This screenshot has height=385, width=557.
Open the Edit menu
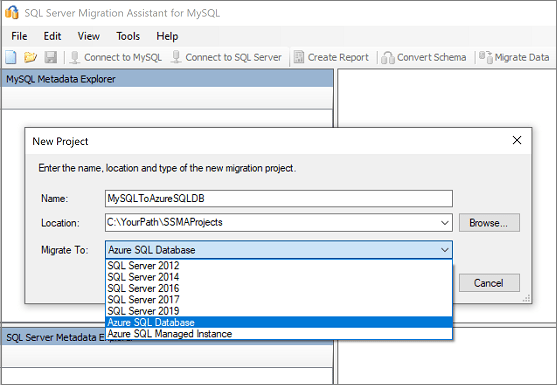[x=52, y=36]
